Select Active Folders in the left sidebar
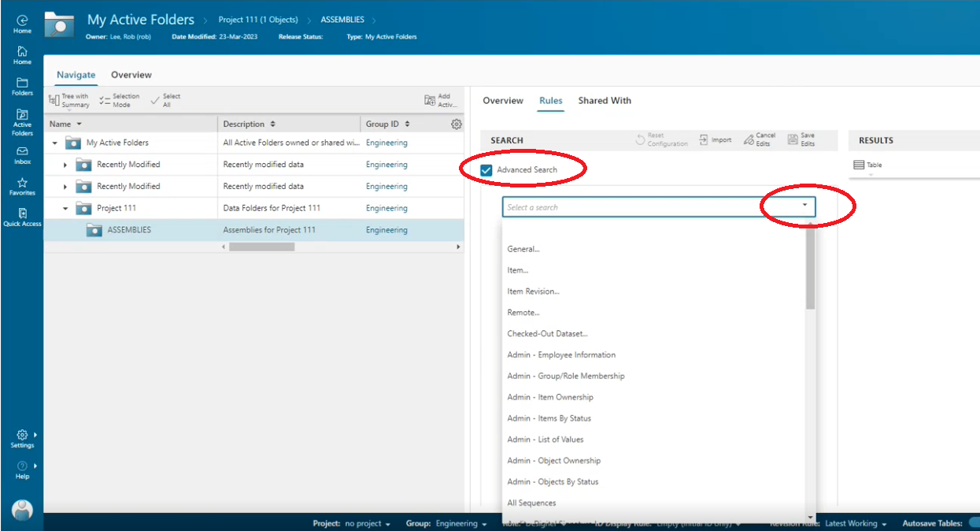 point(21,121)
